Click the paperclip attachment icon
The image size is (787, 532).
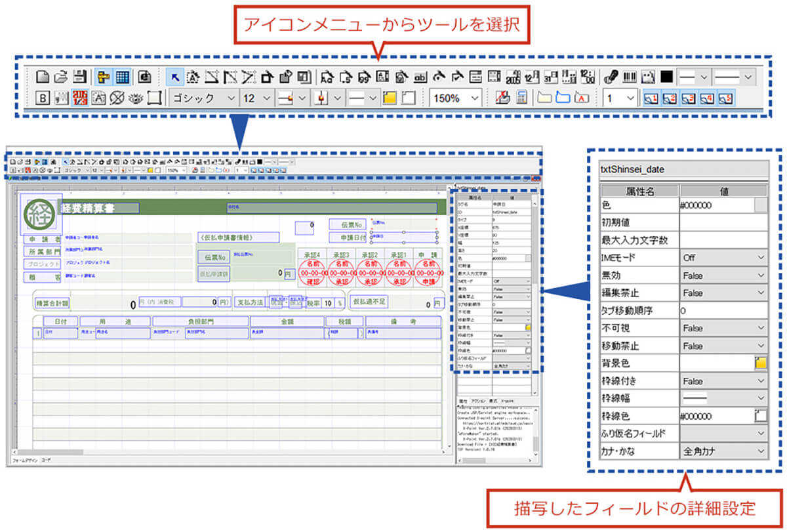click(611, 77)
